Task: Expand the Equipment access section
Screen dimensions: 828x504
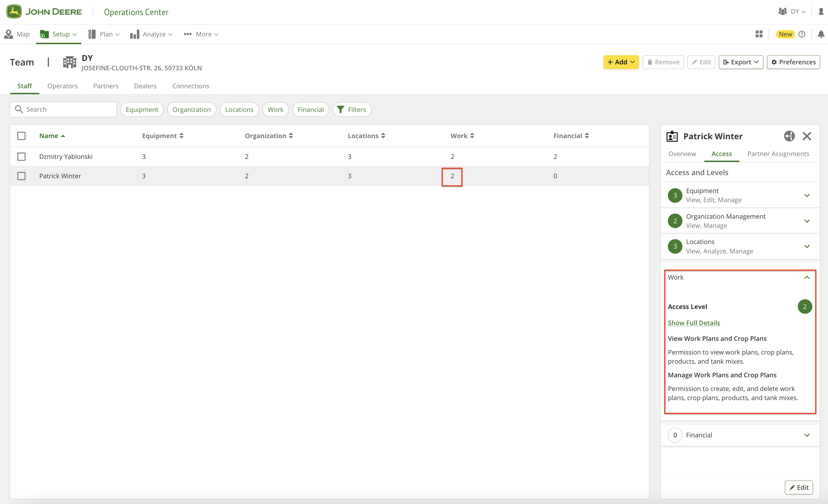Action: tap(807, 195)
